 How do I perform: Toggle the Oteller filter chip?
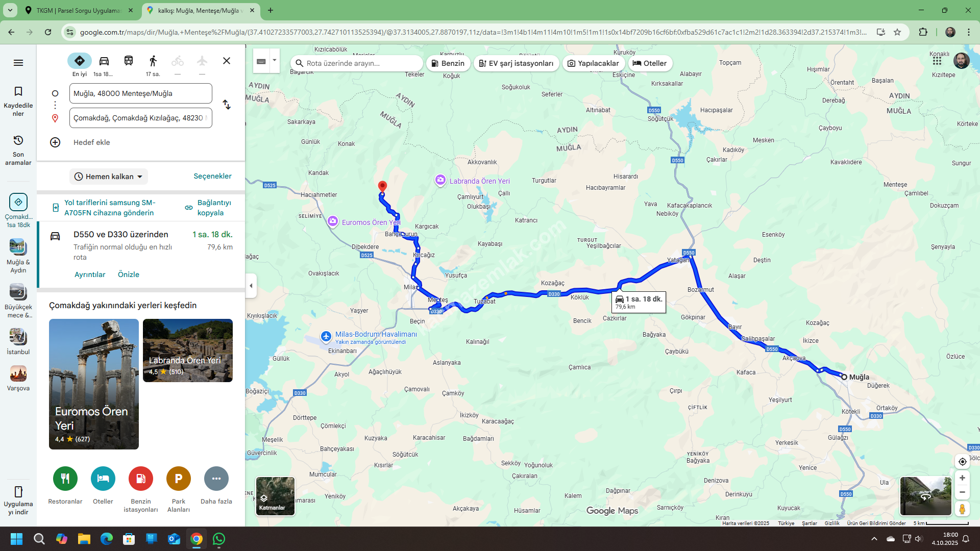tap(650, 63)
